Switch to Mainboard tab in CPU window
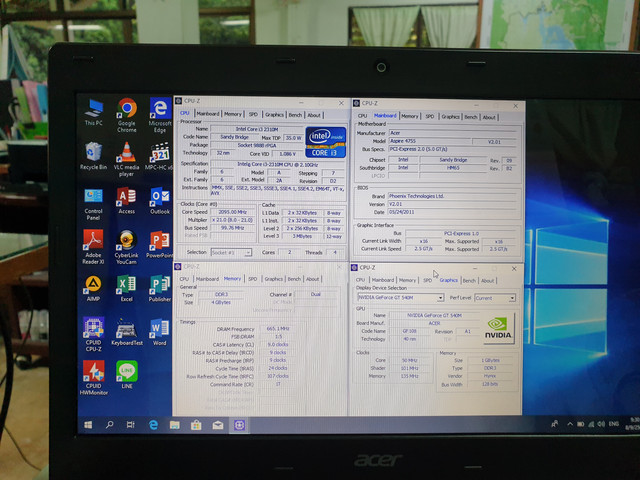 pos(208,114)
